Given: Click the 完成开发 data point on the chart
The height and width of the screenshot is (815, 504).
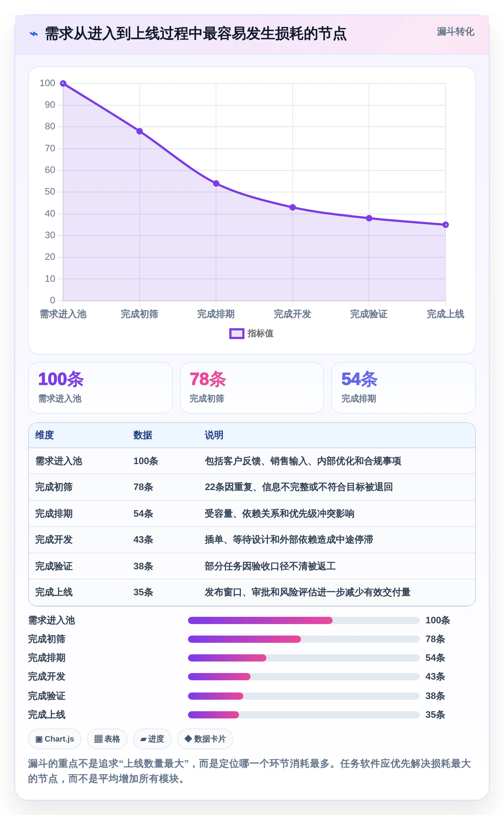Looking at the screenshot, I should (293, 208).
